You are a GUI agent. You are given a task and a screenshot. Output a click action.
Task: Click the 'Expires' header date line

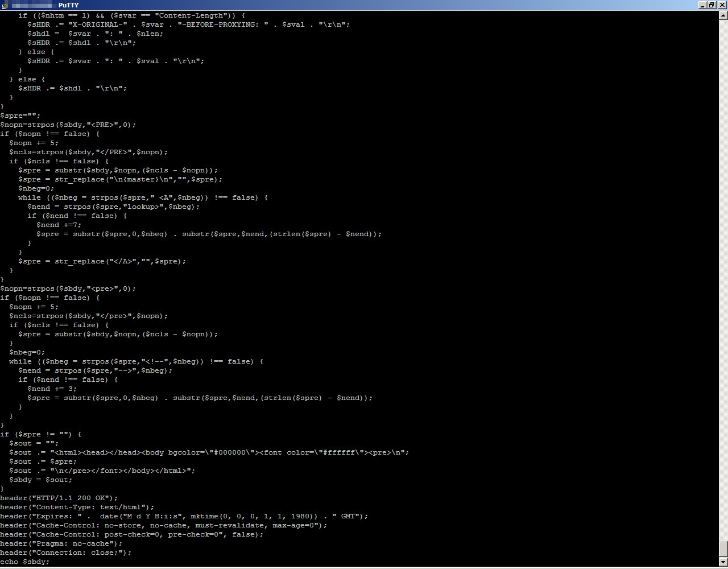point(184,516)
